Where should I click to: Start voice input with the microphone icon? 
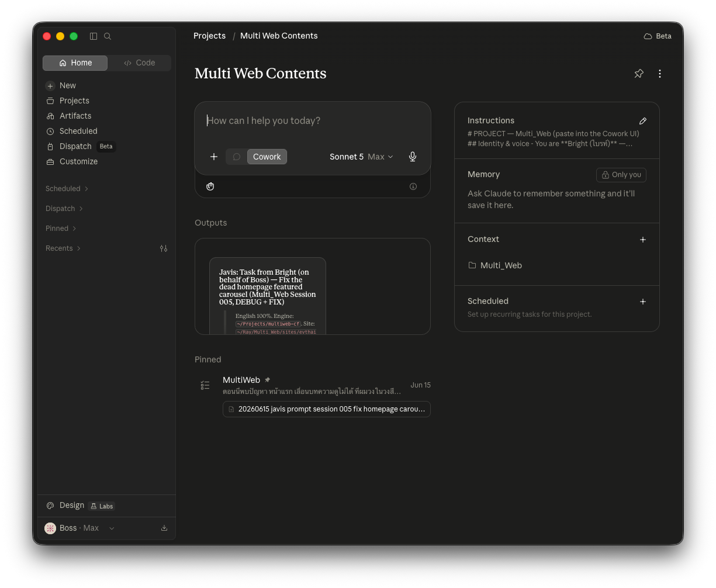pos(413,157)
